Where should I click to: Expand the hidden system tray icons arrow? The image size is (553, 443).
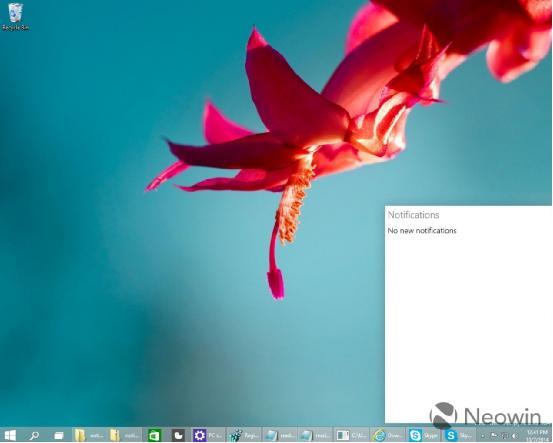point(483,436)
